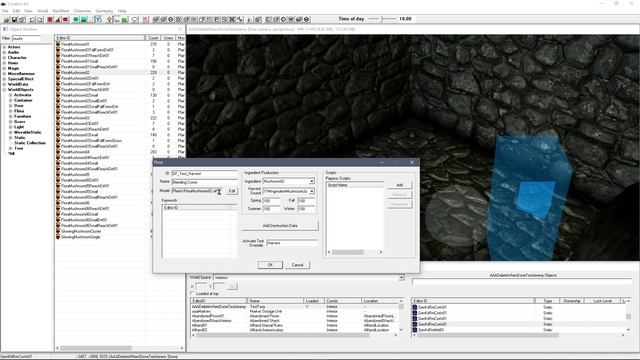Click the Add script button
Screen dimensions: 640x360
(400, 185)
